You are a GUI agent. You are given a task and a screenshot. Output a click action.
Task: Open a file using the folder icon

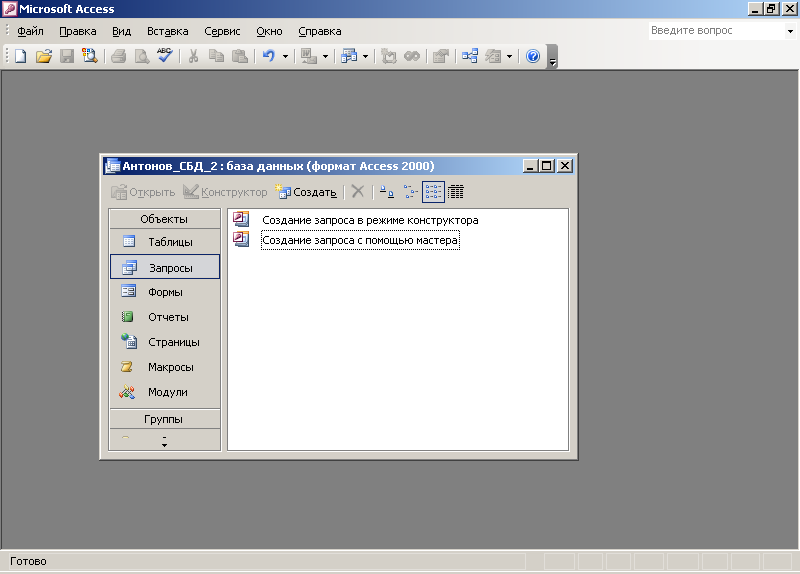pyautogui.click(x=44, y=56)
